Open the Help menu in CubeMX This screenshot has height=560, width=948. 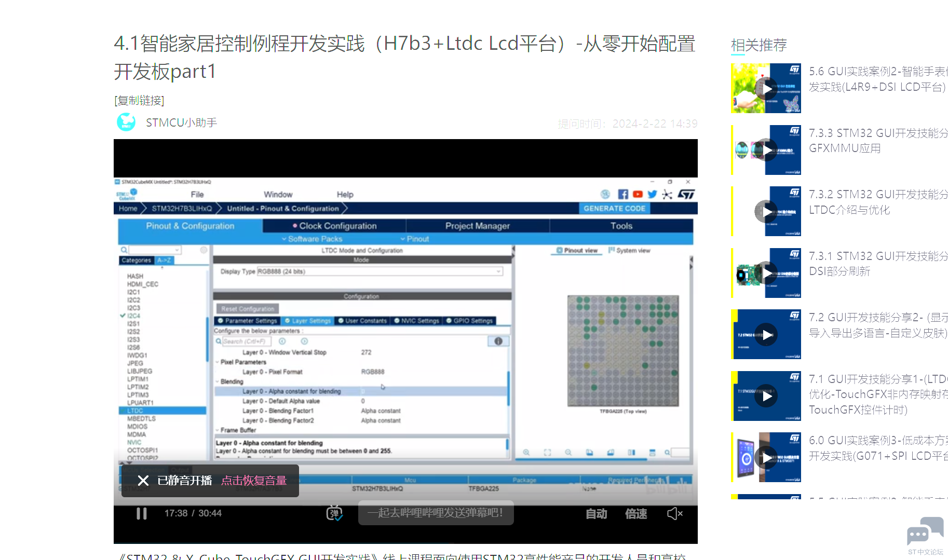[345, 195]
